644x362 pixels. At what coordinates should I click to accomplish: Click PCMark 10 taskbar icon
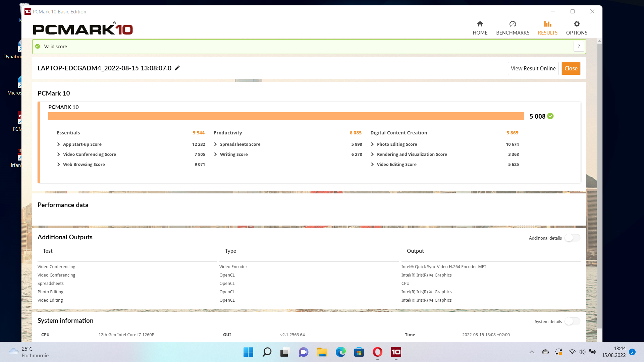point(396,352)
